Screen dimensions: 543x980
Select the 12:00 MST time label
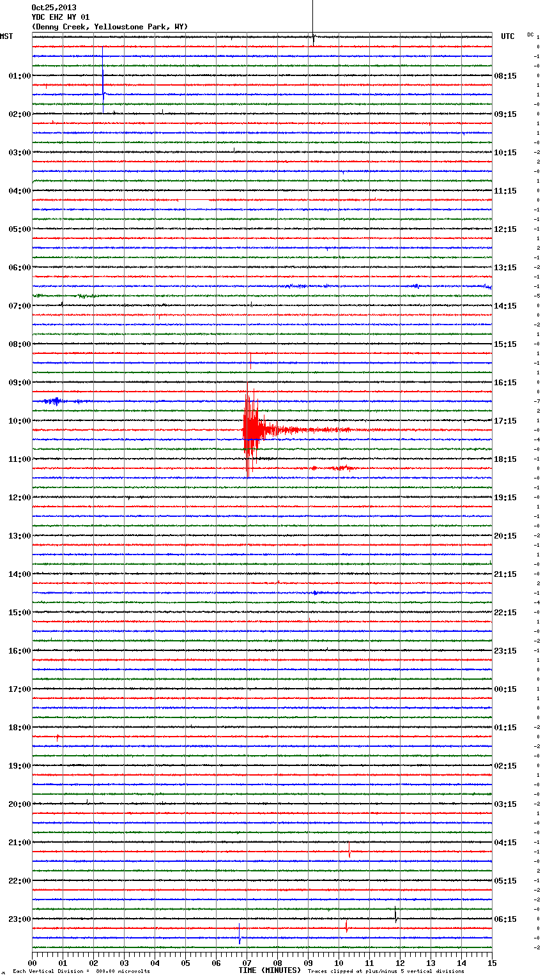pyautogui.click(x=20, y=498)
